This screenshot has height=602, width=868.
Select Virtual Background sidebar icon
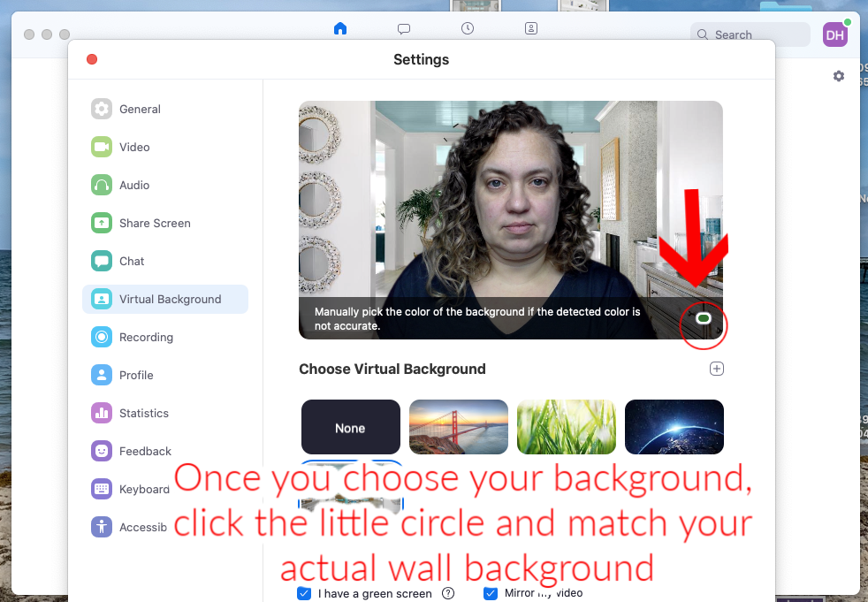pyautogui.click(x=102, y=299)
